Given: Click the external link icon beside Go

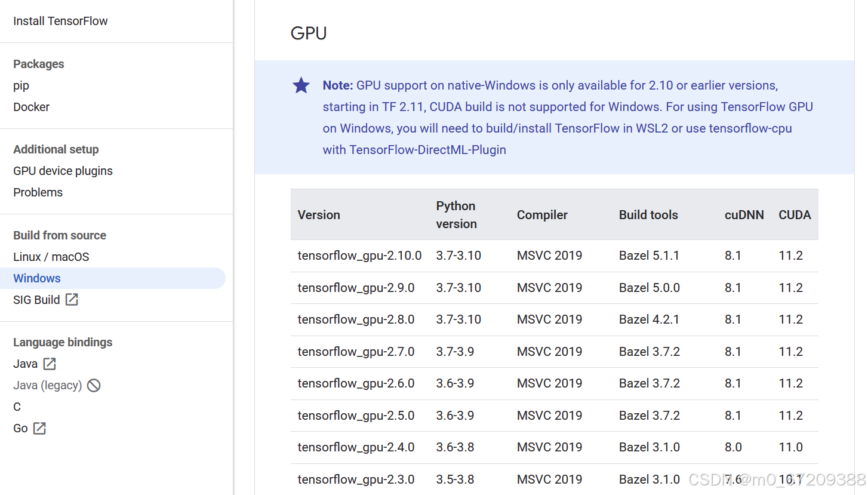Looking at the screenshot, I should (x=39, y=428).
